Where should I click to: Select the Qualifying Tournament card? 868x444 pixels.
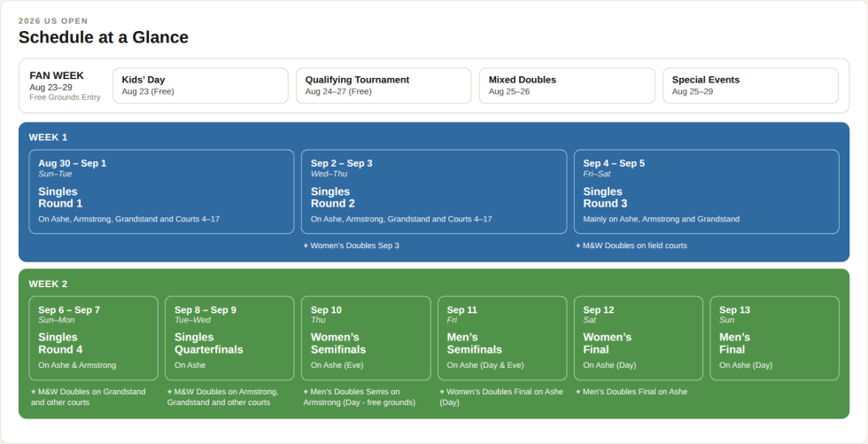384,86
